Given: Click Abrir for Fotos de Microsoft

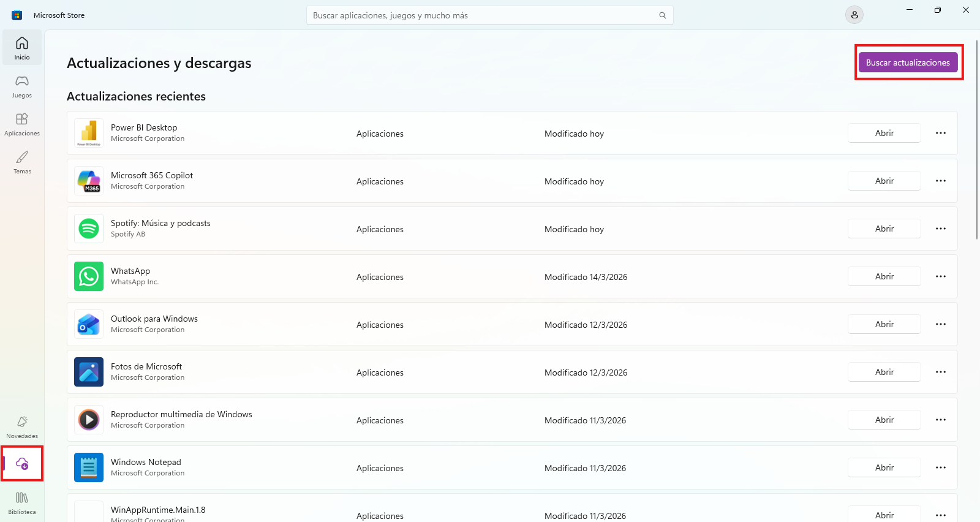Looking at the screenshot, I should (884, 372).
